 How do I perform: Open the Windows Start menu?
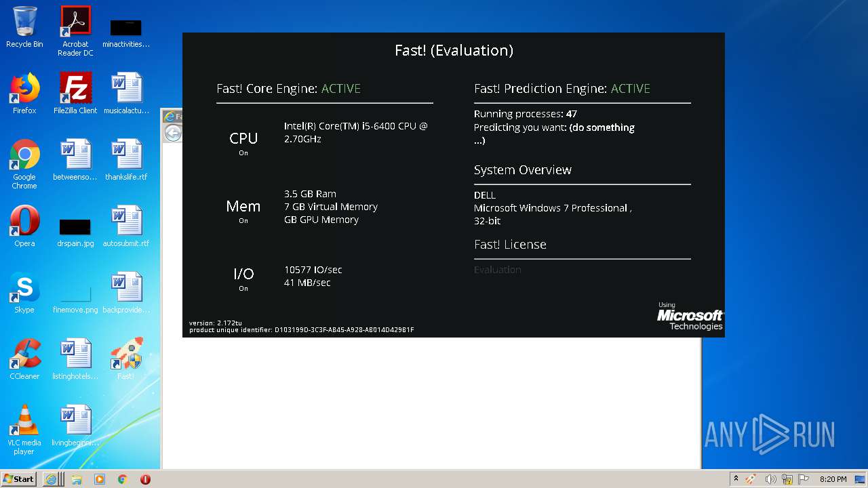pos(19,479)
